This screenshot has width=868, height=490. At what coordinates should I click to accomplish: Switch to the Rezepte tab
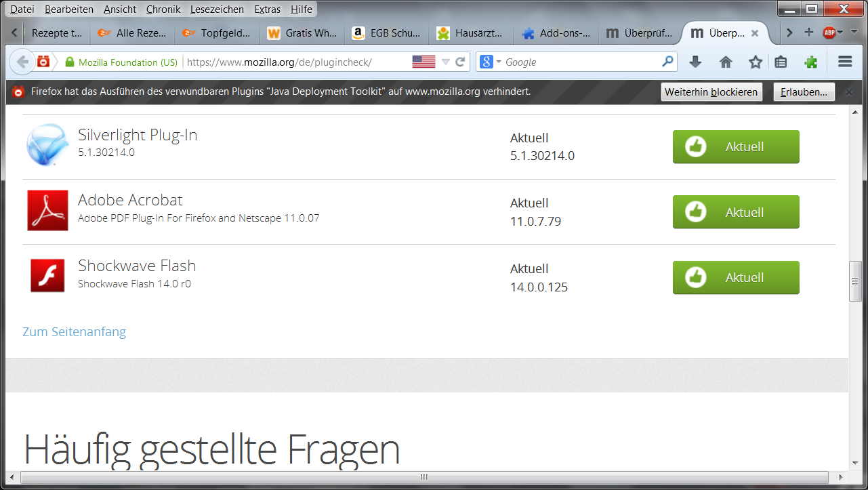click(x=56, y=33)
